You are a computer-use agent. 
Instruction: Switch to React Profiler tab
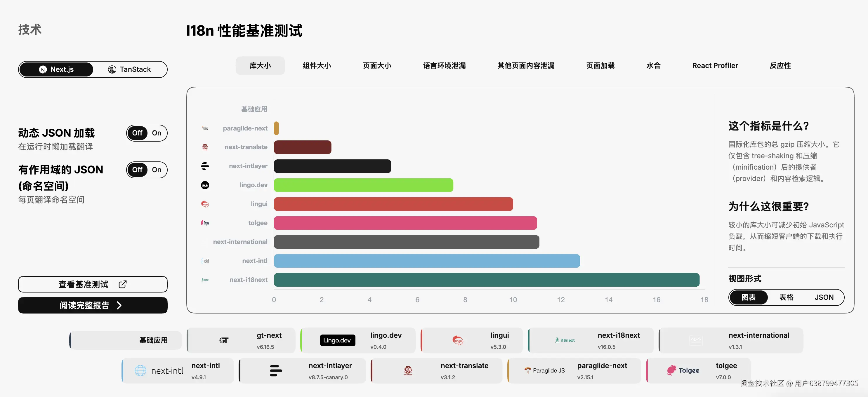(x=715, y=66)
